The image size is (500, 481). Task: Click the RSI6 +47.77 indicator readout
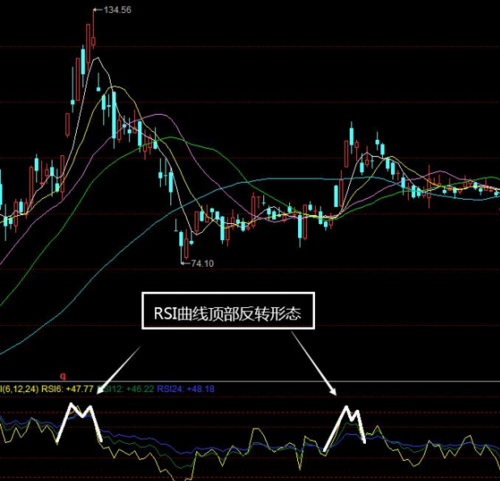(67, 389)
